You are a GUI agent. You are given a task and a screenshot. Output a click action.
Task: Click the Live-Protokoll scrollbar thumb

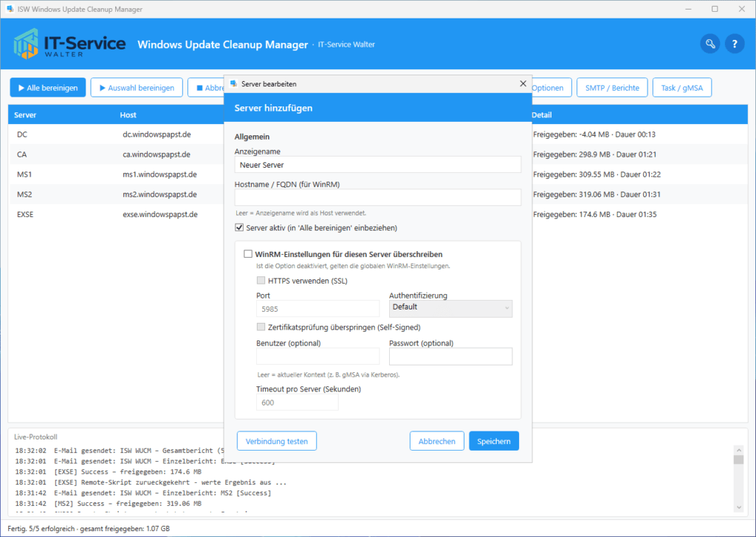738,459
